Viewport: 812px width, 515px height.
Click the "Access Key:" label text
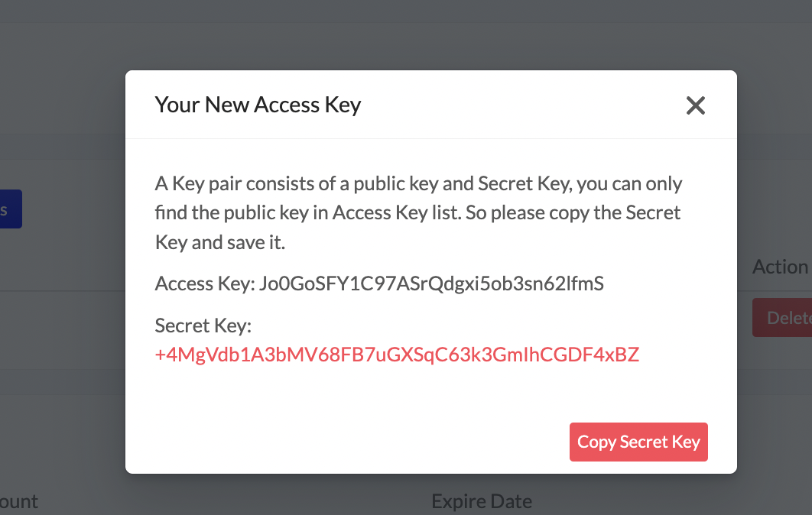[205, 284]
